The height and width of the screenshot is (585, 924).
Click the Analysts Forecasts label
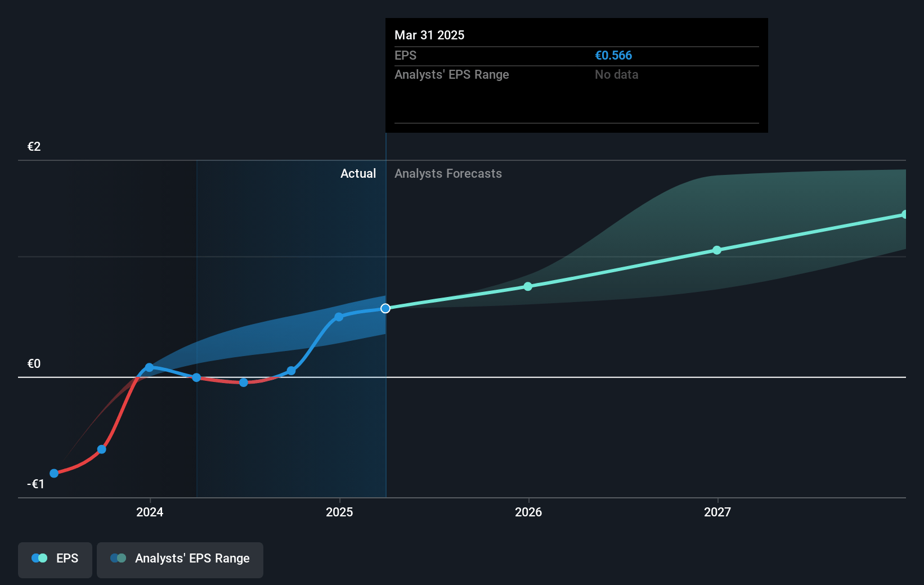click(x=448, y=174)
